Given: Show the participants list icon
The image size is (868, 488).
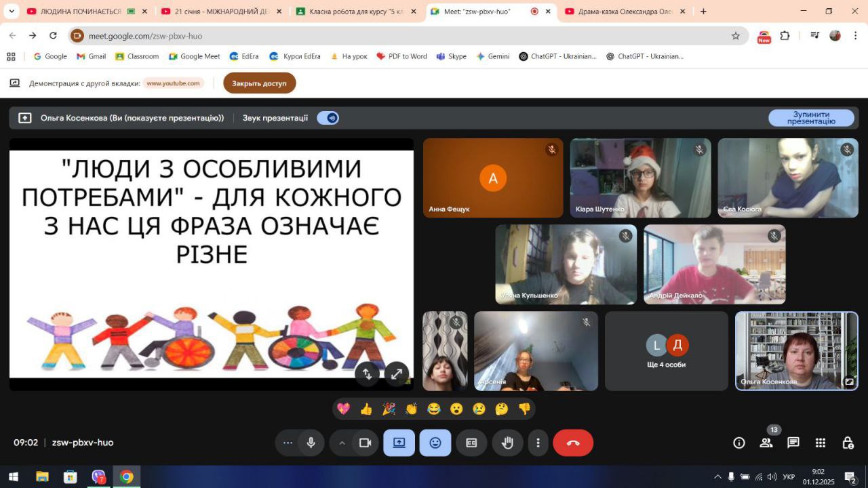Looking at the screenshot, I should tap(766, 443).
